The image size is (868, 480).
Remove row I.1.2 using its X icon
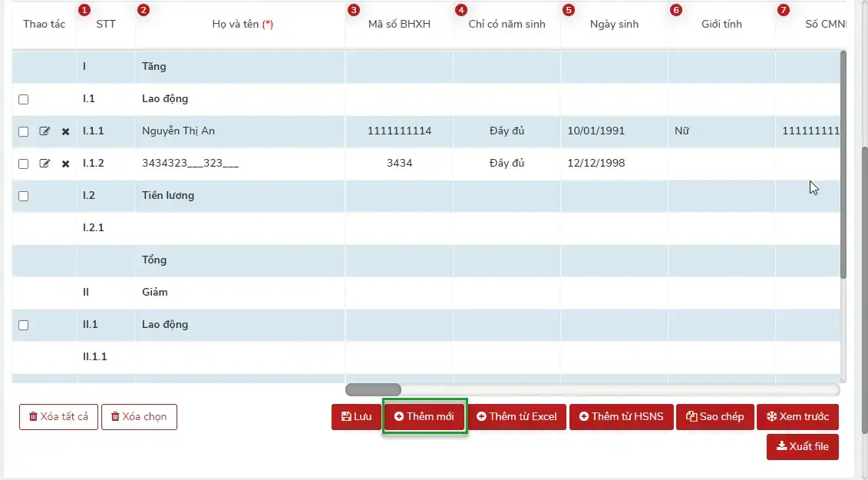[x=65, y=164]
